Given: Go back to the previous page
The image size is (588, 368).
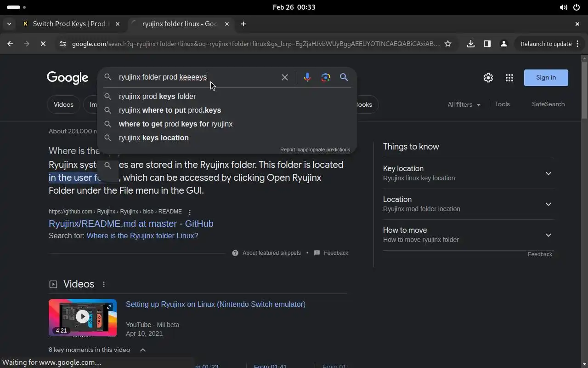Looking at the screenshot, I should 10,44.
